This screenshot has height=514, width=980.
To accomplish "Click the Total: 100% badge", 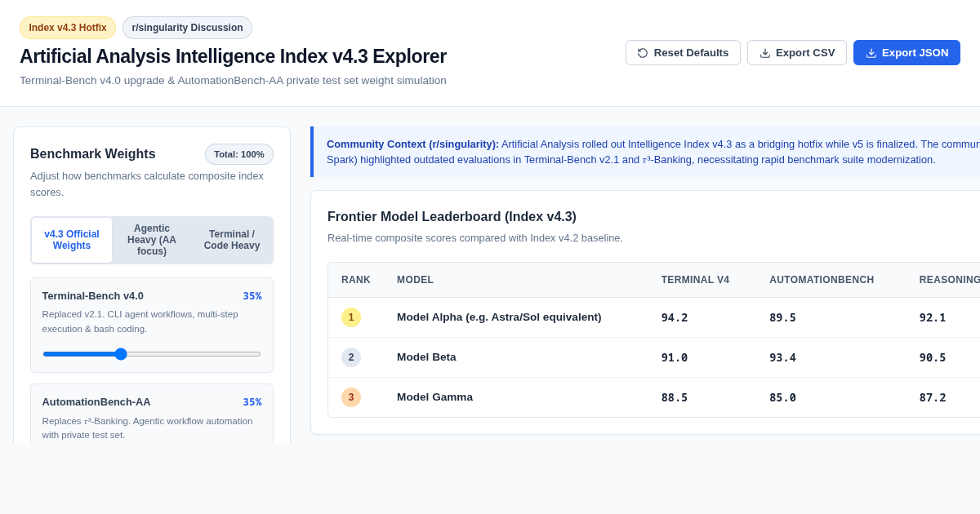I will (239, 154).
